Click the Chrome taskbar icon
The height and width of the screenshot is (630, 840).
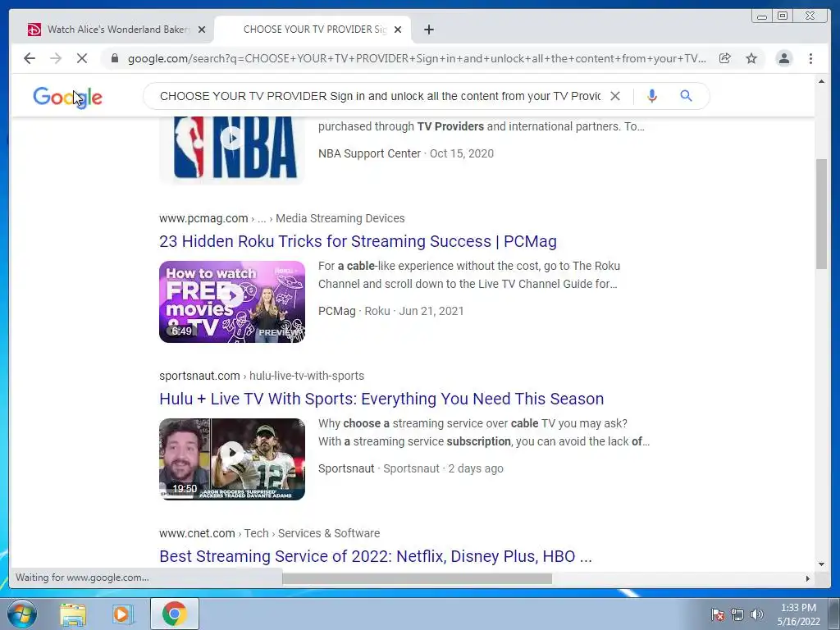point(175,614)
